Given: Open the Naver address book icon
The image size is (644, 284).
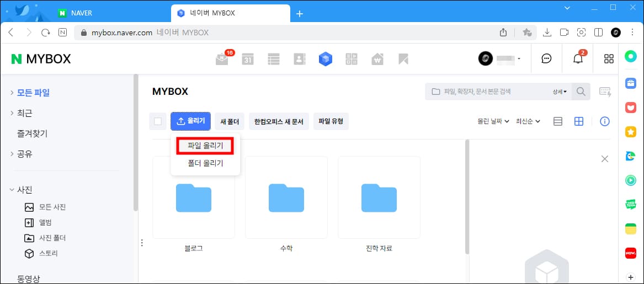Looking at the screenshot, I should 300,59.
